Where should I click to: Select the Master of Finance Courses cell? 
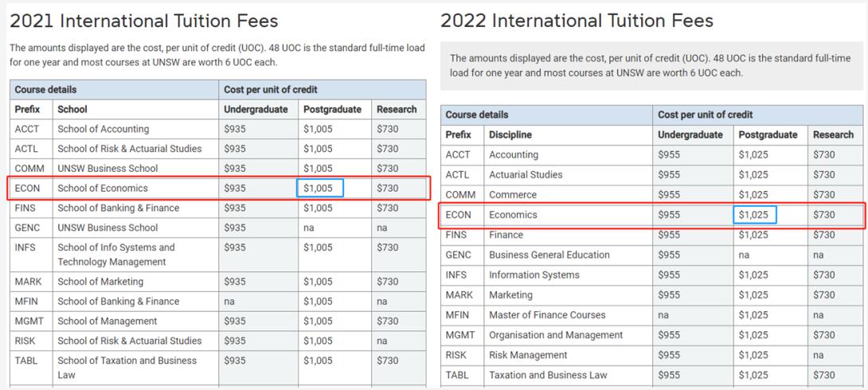(547, 315)
